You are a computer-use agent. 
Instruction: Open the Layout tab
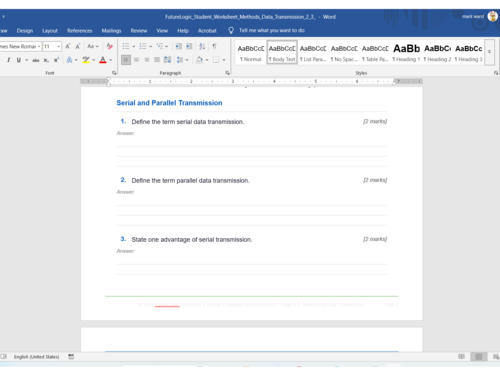50,31
